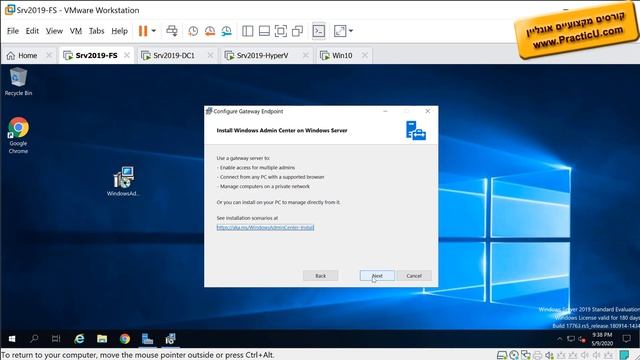Viewport: 640px width, 360px height.
Task: Open the console view icon
Action: tap(319, 31)
